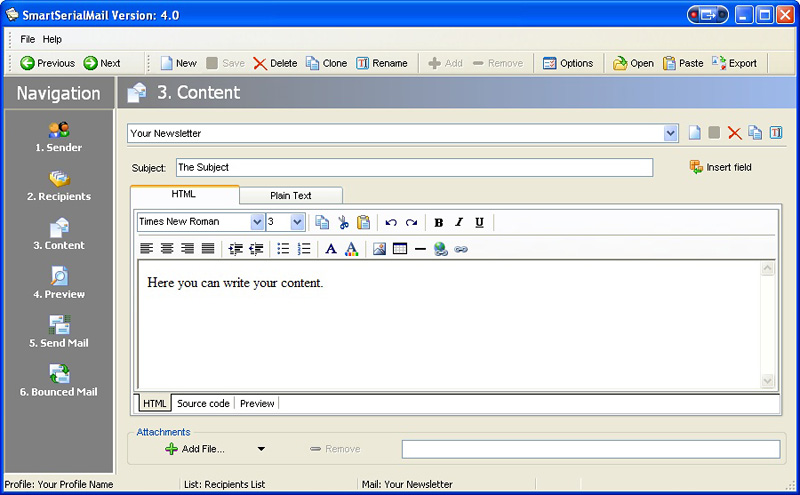The height and width of the screenshot is (495, 800).
Task: Navigate to 1. Sender
Action: tap(59, 137)
